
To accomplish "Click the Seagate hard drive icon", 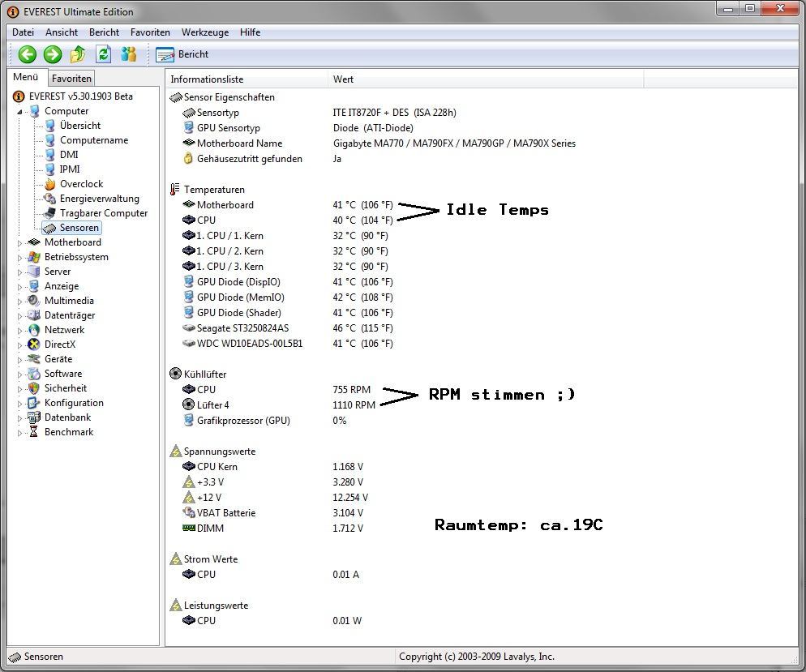I will [x=189, y=327].
